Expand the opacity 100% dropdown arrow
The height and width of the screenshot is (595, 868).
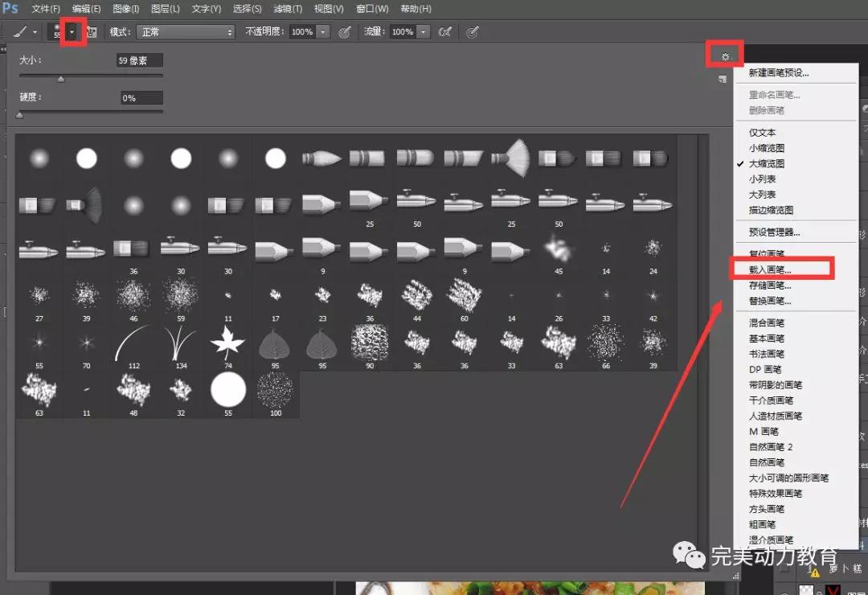pyautogui.click(x=323, y=32)
